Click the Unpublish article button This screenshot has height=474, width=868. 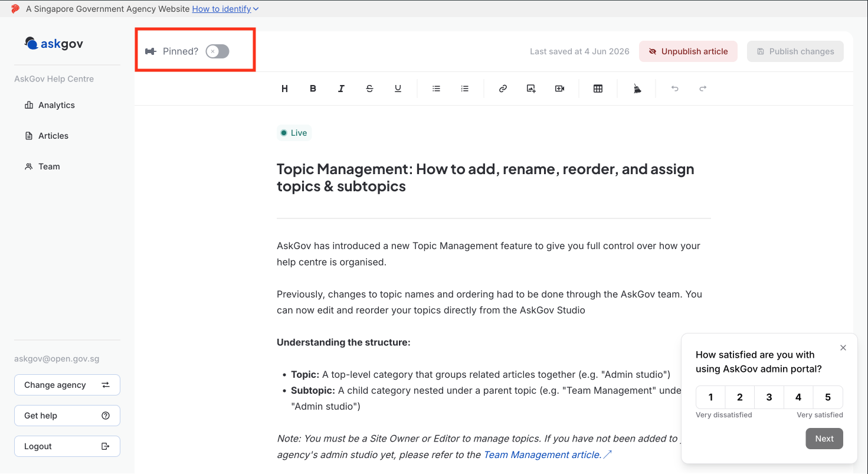[688, 51]
